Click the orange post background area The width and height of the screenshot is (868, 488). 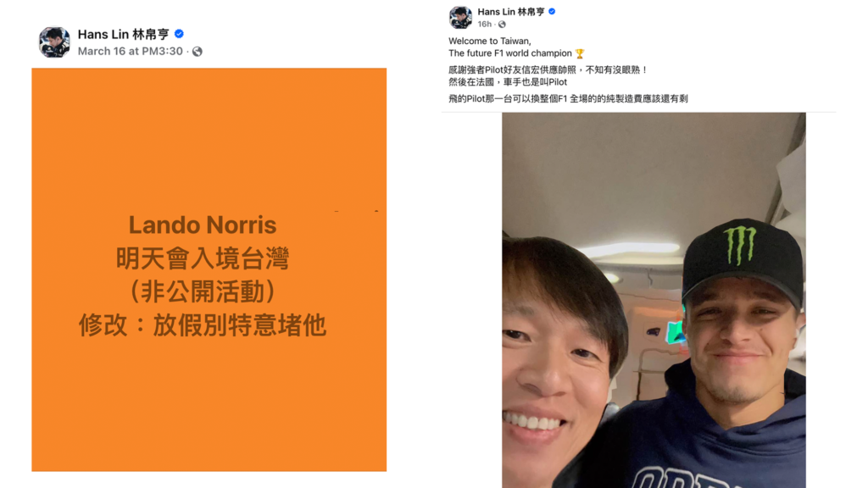pos(209,138)
